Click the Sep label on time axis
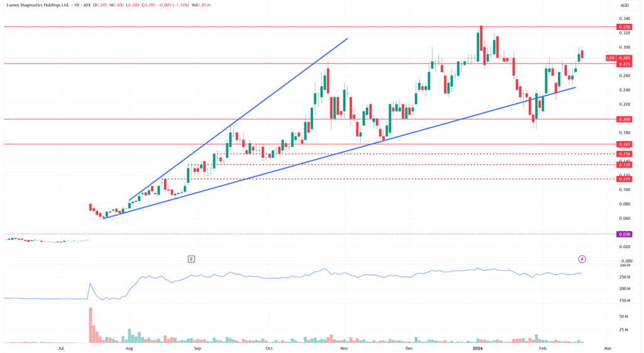The image size is (644, 353). coord(197,349)
